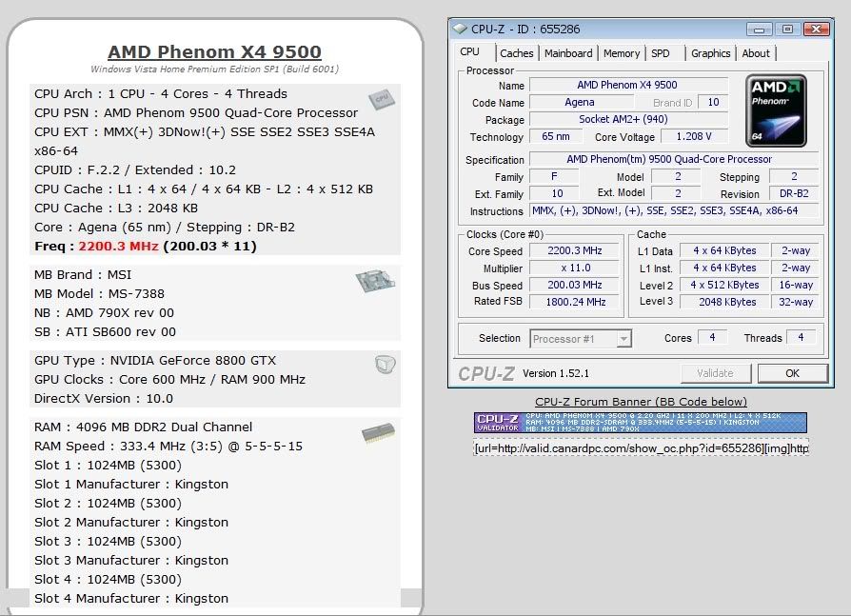Close the CPU-Z window
This screenshot has width=851, height=616.
(816, 29)
